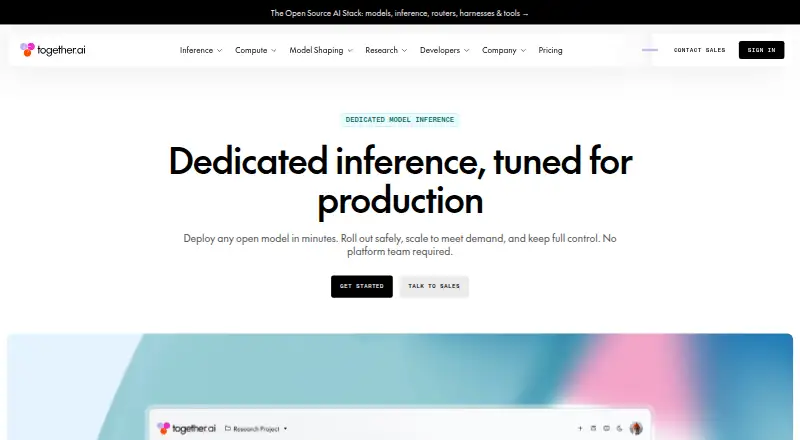Viewport: 800px width, 440px height.
Task: Click the Get Started button
Action: click(x=362, y=286)
